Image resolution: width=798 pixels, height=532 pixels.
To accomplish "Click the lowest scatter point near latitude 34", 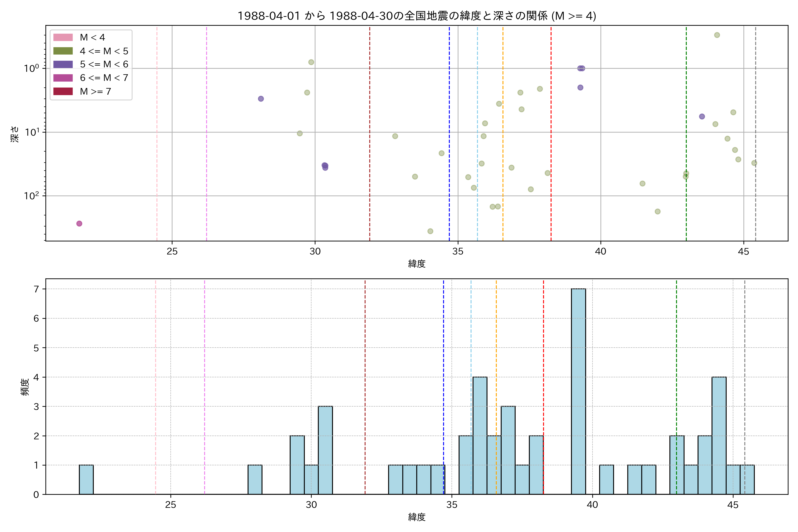I will click(430, 231).
